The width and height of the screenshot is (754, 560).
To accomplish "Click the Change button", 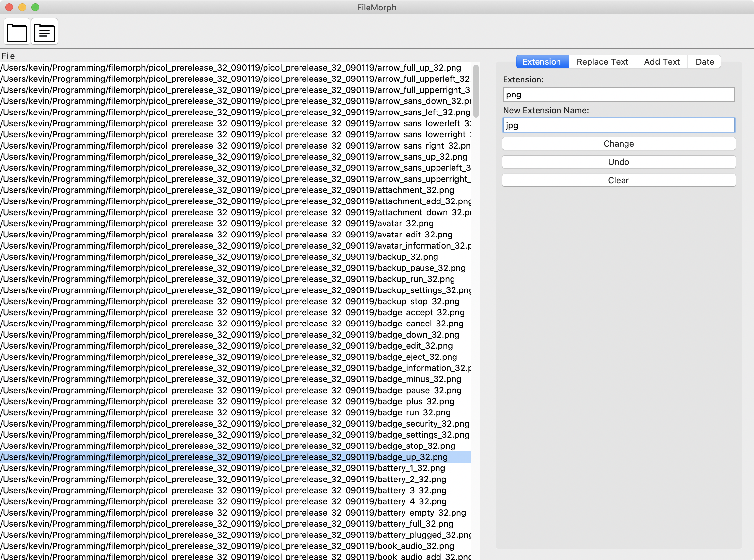I will pos(618,144).
